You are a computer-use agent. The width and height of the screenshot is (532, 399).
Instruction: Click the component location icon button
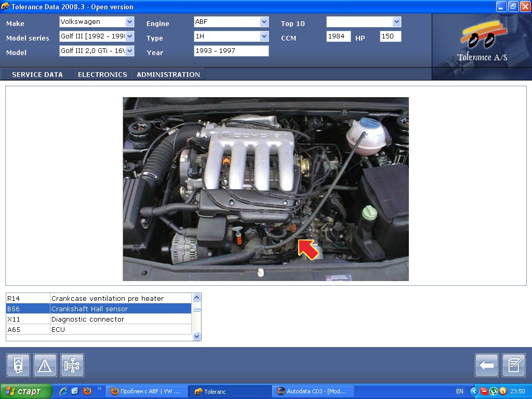click(18, 365)
